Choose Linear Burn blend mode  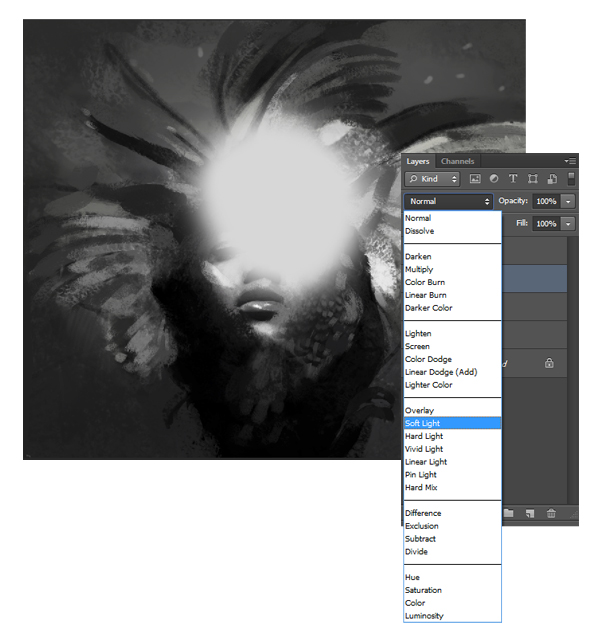click(452, 295)
